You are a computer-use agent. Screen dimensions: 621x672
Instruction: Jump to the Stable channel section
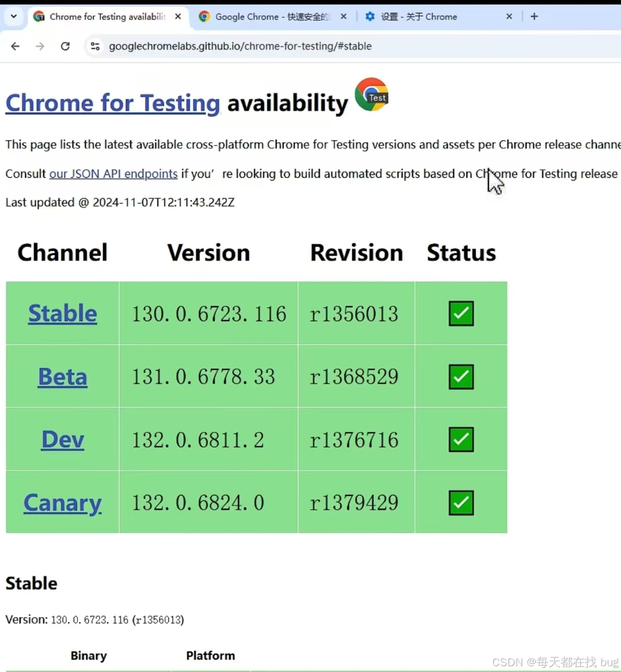63,314
